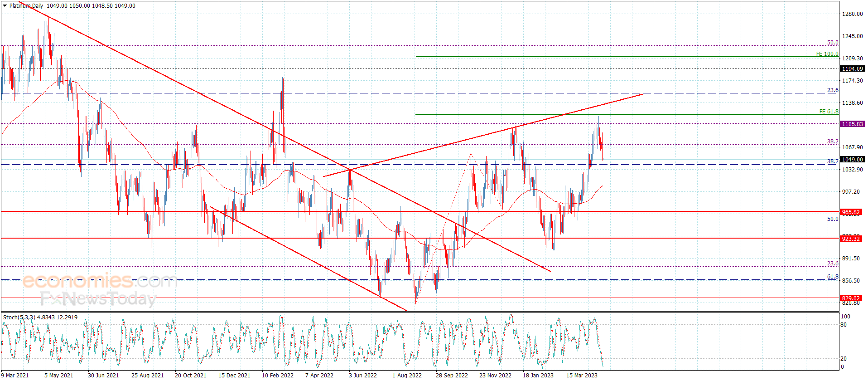
Task: Click the purple 1105.83 price label
Action: point(852,124)
